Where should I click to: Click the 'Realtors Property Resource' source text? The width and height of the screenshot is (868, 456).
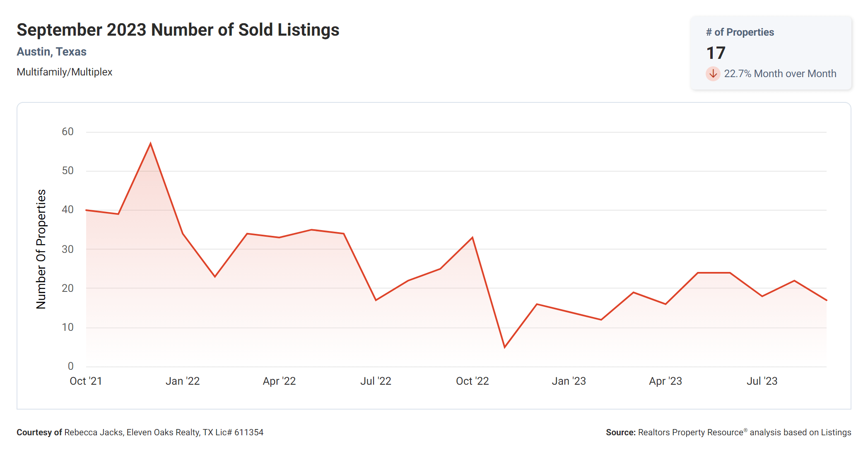coord(690,432)
